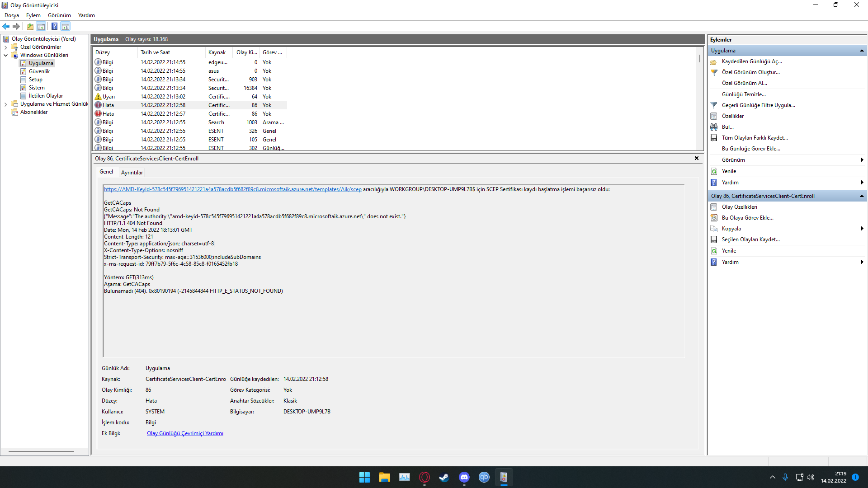
Task: Open Kaydedilen Günlüğü Aç folder icon
Action: click(714, 61)
